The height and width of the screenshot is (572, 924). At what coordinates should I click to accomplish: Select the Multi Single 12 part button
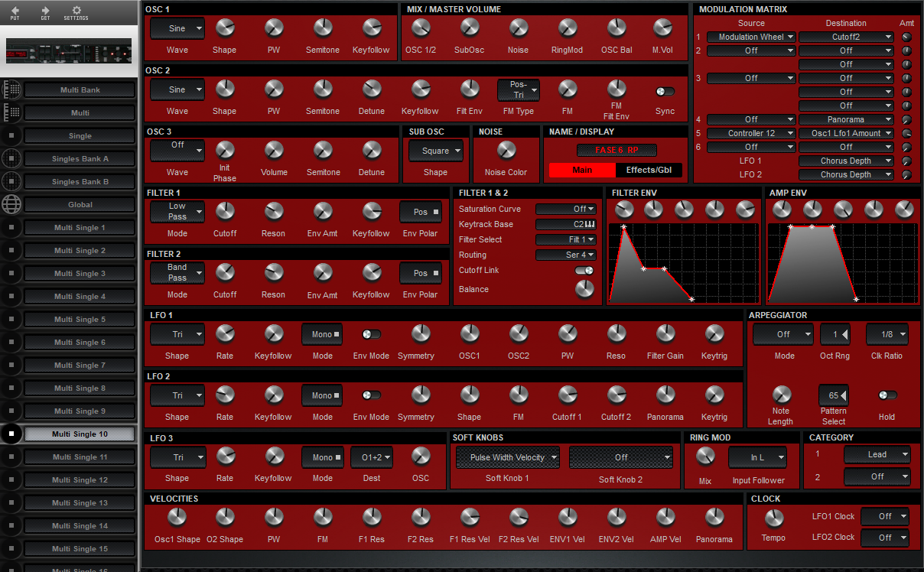pos(80,479)
